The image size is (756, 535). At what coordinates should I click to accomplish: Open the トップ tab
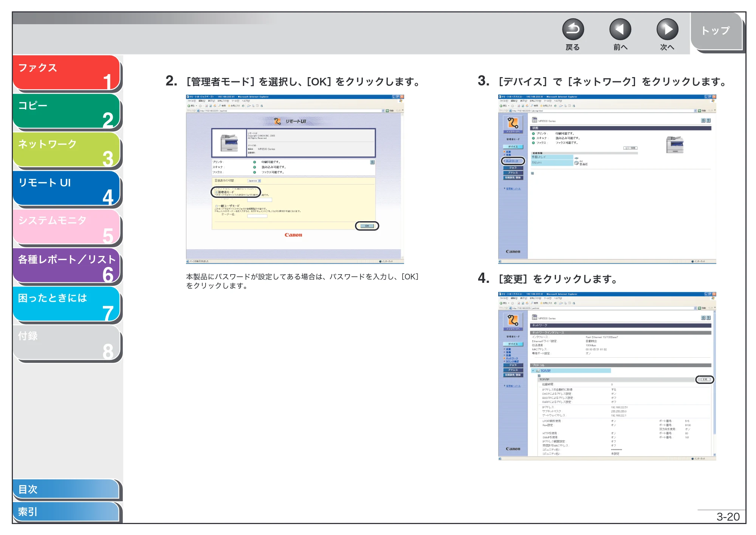tap(716, 31)
